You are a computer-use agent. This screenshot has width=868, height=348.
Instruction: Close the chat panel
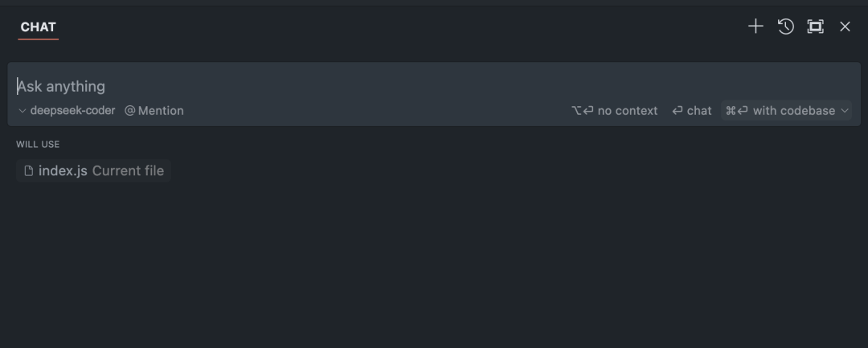pos(845,27)
